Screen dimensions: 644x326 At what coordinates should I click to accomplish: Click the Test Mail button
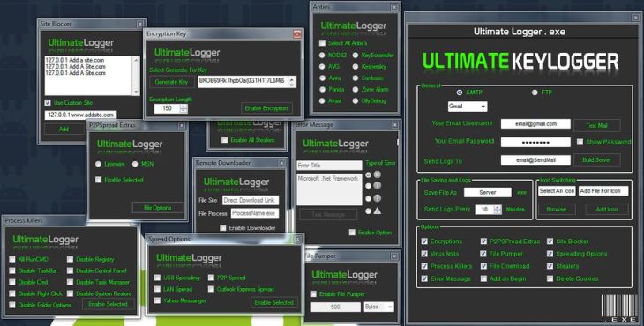[596, 125]
